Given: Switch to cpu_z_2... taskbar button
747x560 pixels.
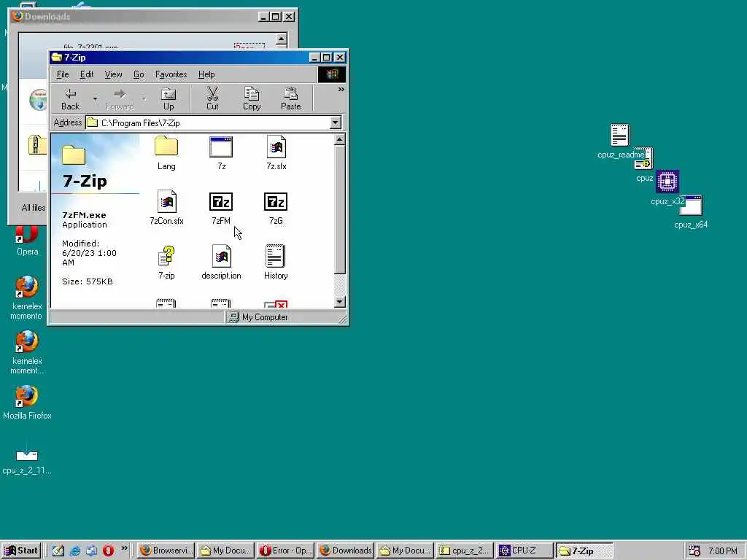Looking at the screenshot, I should click(465, 551).
